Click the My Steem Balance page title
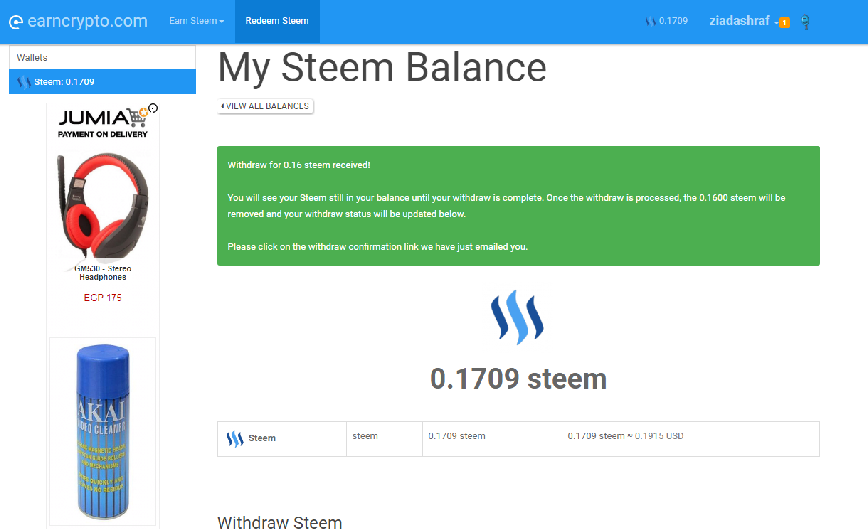Screen dimensions: 868x532 click(382, 68)
